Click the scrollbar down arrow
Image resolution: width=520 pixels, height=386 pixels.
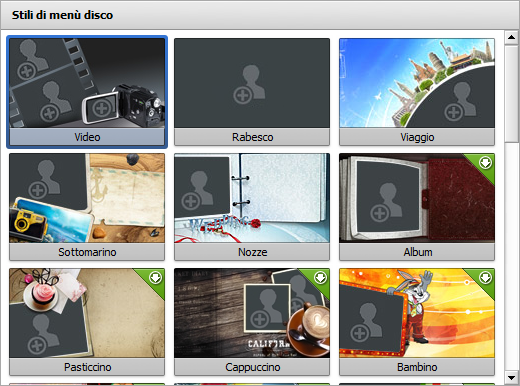point(511,378)
